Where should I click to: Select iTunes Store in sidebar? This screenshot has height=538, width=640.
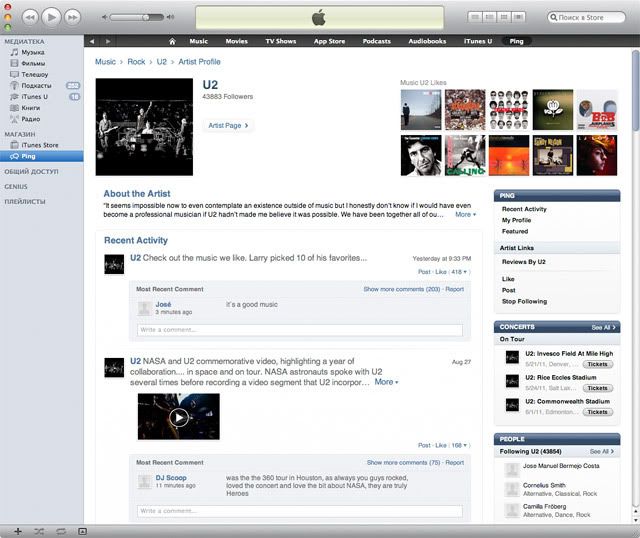pos(42,145)
